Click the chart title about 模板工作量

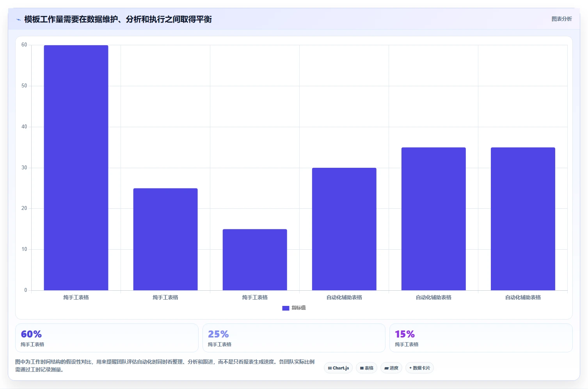(x=118, y=19)
